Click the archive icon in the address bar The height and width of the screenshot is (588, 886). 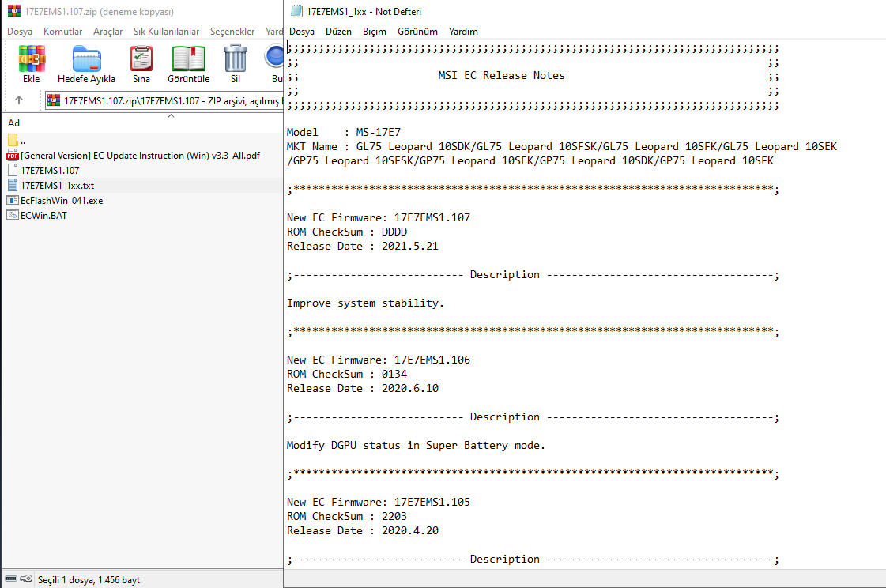(x=54, y=100)
